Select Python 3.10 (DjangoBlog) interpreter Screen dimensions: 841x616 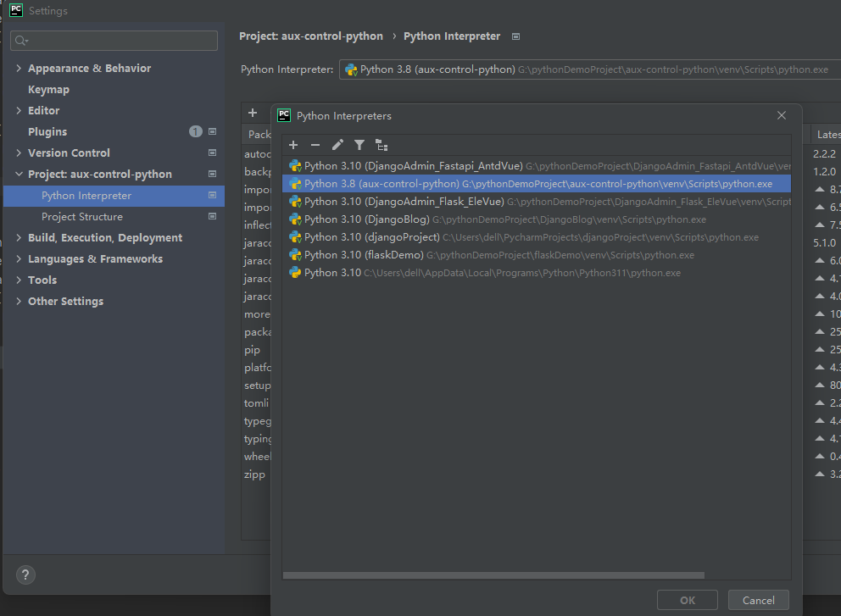537,219
